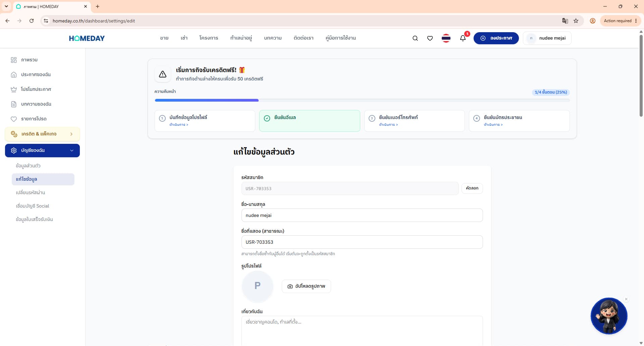
Task: Go to โปรโมทประกาศ in sidebar
Action: click(x=43, y=89)
